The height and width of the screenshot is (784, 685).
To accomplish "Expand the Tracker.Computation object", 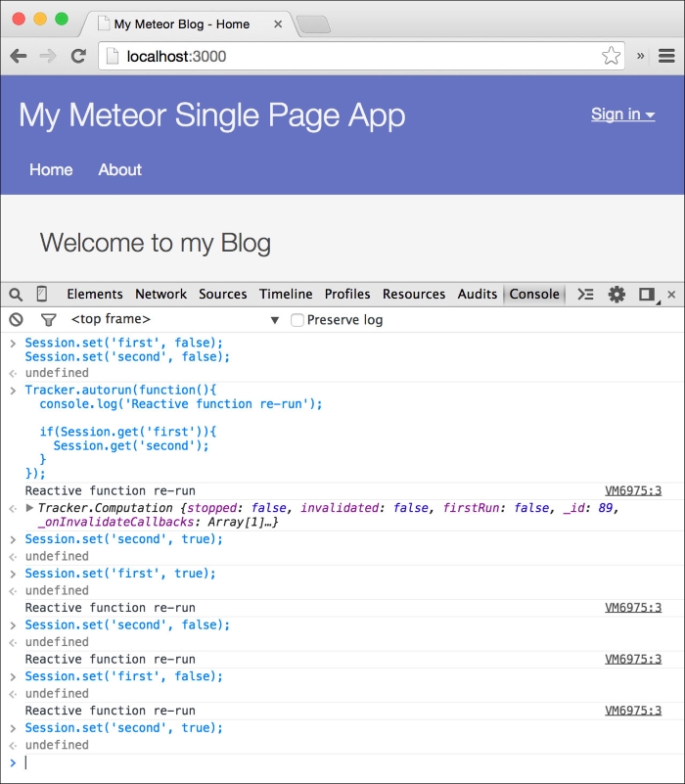I will pos(29,508).
